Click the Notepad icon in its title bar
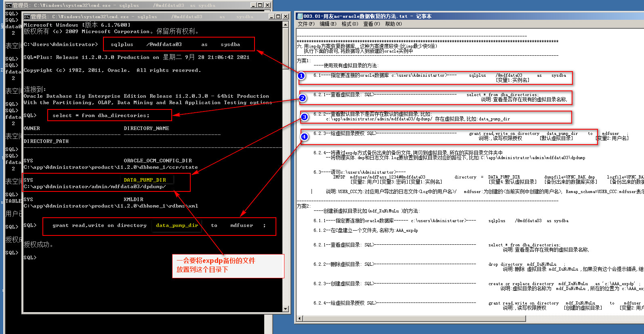644x334 pixels. coord(300,16)
